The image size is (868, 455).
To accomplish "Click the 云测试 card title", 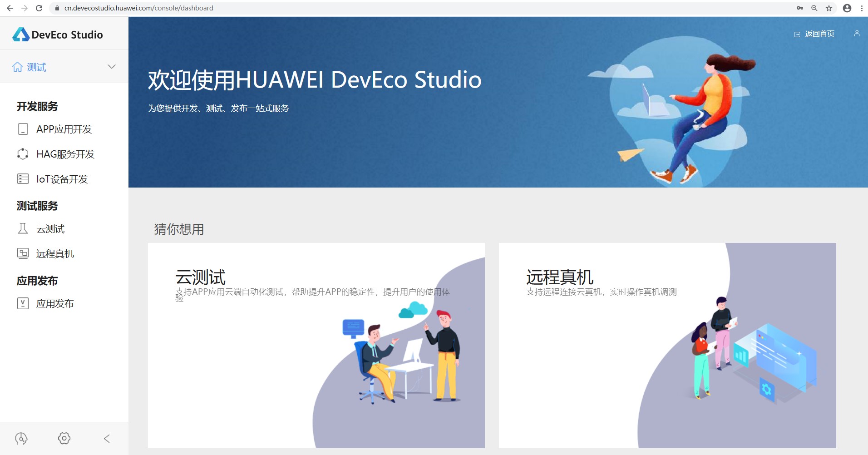I will click(201, 277).
